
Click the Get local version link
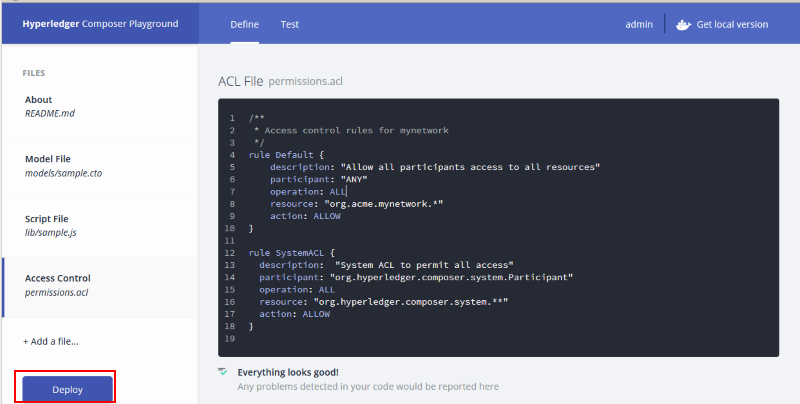click(732, 24)
